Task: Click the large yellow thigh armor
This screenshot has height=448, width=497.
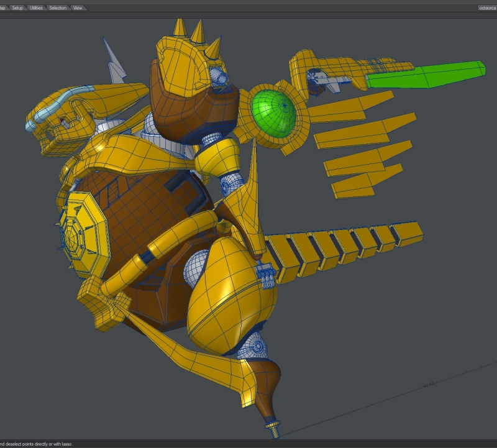Action: (230, 292)
